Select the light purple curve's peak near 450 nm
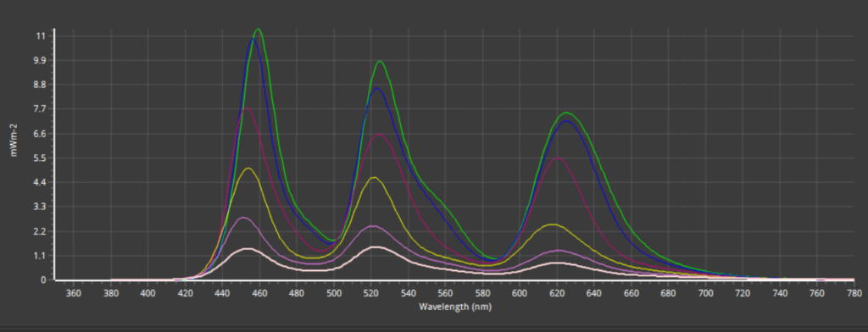The width and height of the screenshot is (868, 332). 243,218
